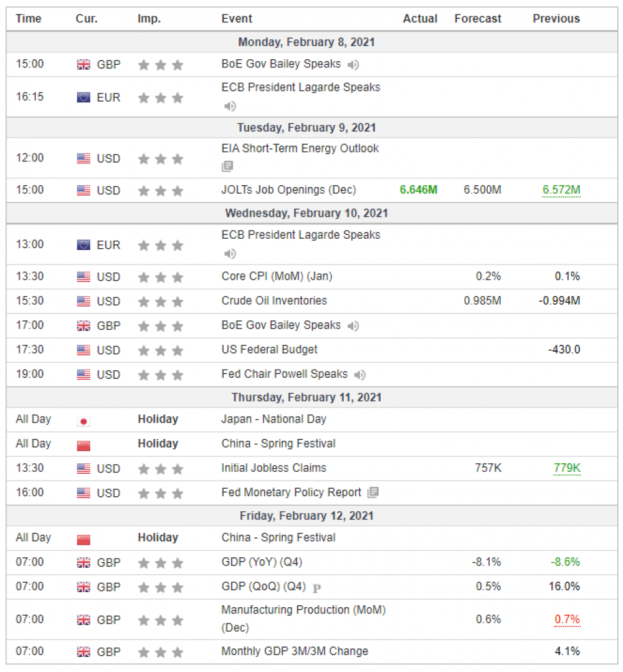Screen dimensions: 623x672
Task: Open the Manufacturing Production (MoM) event
Action: point(303,619)
